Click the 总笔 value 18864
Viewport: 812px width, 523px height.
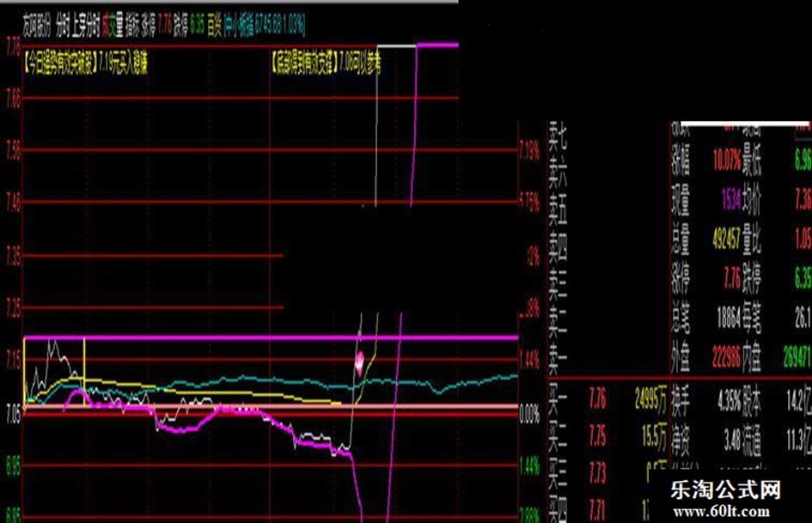click(729, 319)
